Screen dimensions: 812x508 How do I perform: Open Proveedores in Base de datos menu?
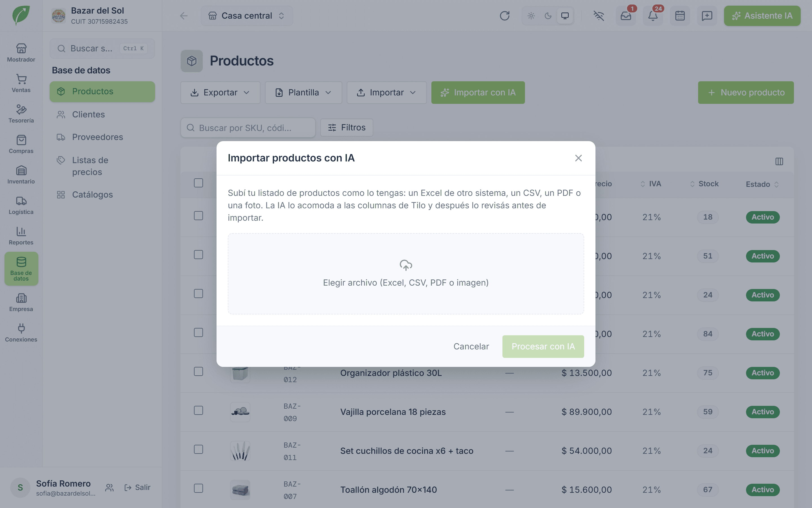tap(102, 137)
